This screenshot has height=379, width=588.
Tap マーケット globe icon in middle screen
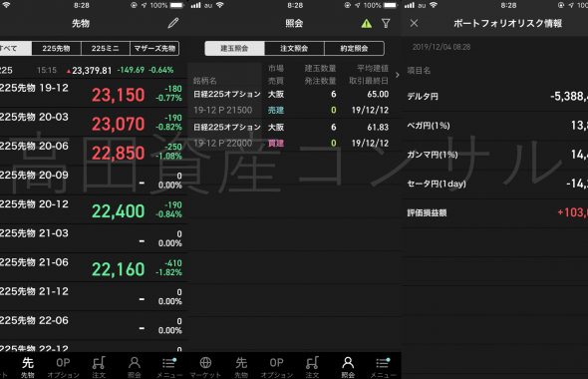click(205, 367)
